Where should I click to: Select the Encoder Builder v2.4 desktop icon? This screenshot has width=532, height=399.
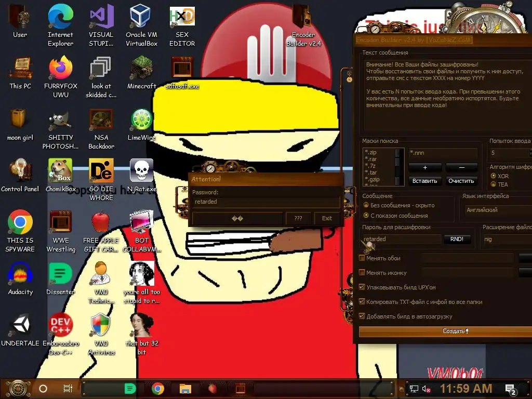click(303, 24)
